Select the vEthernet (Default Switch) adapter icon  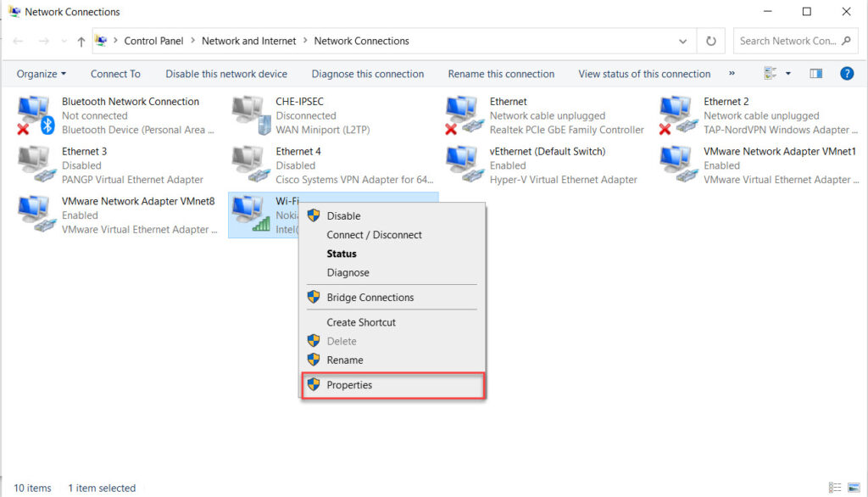[x=462, y=161]
